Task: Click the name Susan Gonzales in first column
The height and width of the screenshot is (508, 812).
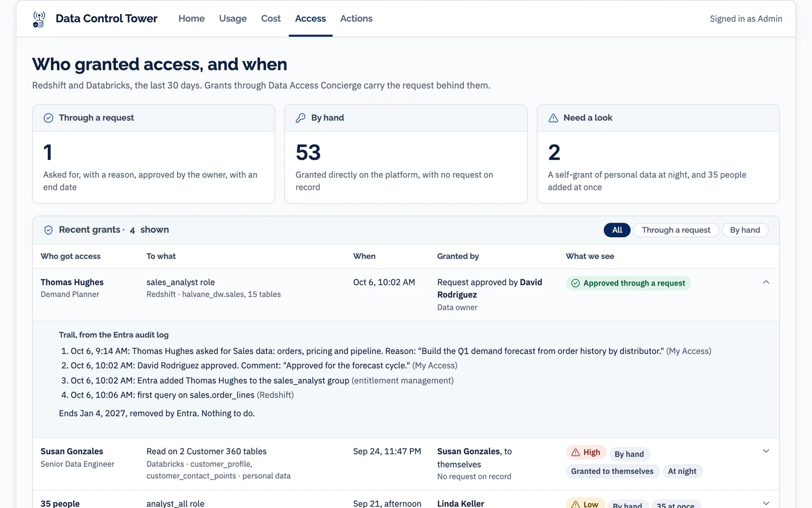Action: [72, 452]
